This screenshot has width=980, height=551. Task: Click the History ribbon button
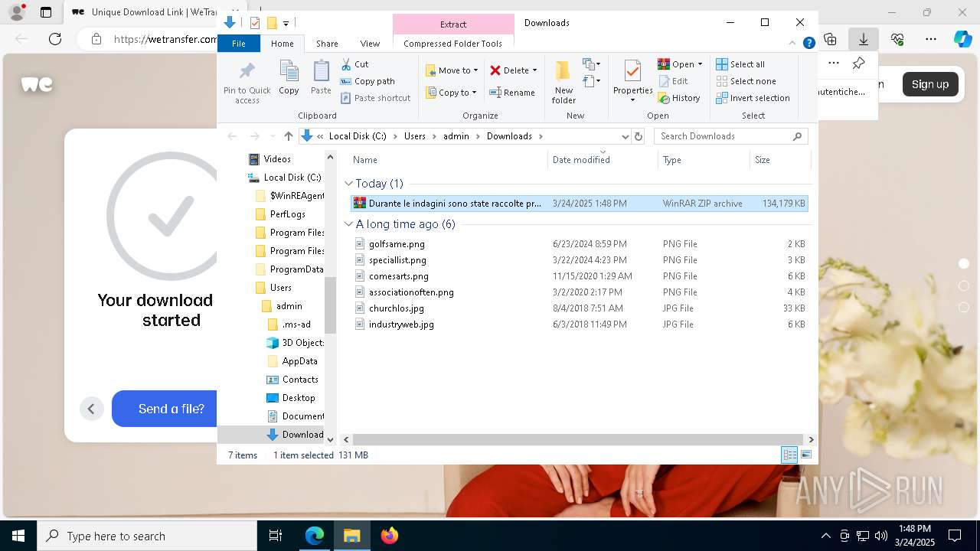click(679, 98)
